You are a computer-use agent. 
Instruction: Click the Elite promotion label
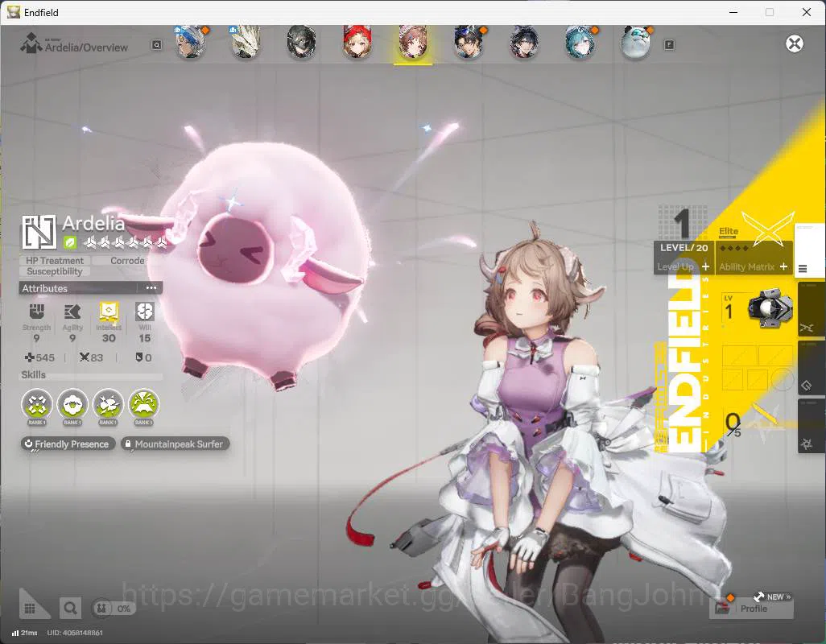pos(729,231)
